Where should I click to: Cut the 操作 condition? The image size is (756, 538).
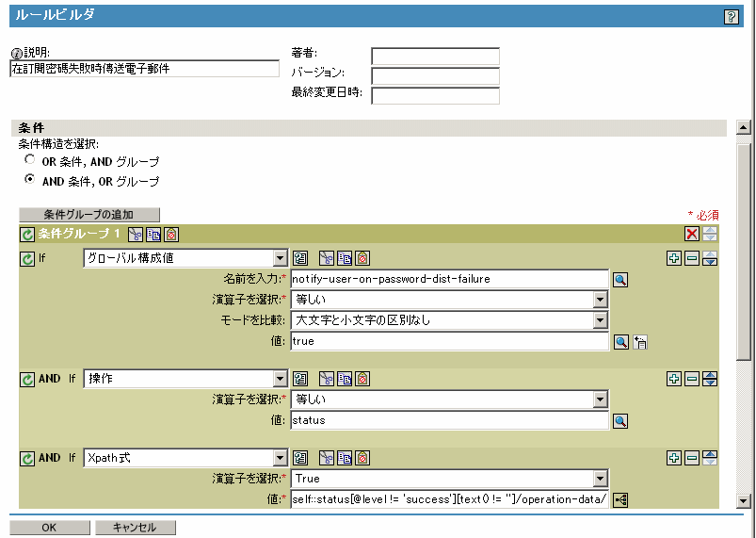coord(327,379)
